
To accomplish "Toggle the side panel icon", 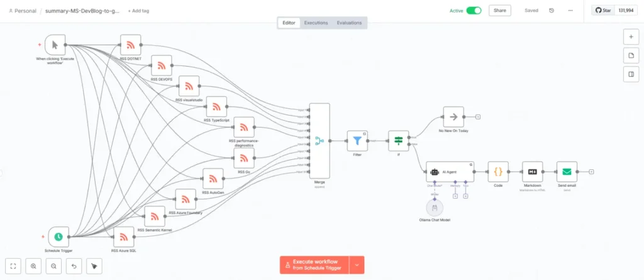I will pyautogui.click(x=631, y=74).
